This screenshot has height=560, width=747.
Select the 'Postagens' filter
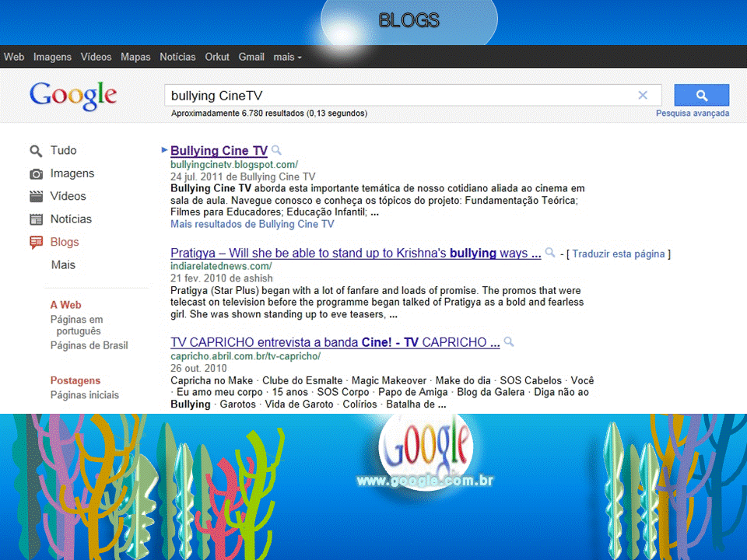(75, 380)
